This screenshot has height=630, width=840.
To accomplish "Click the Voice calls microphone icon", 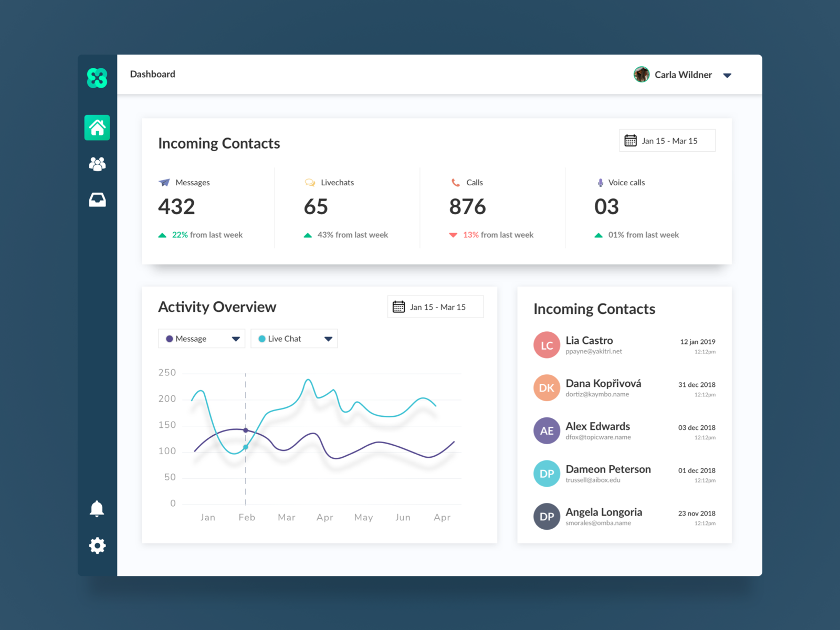I will point(601,183).
